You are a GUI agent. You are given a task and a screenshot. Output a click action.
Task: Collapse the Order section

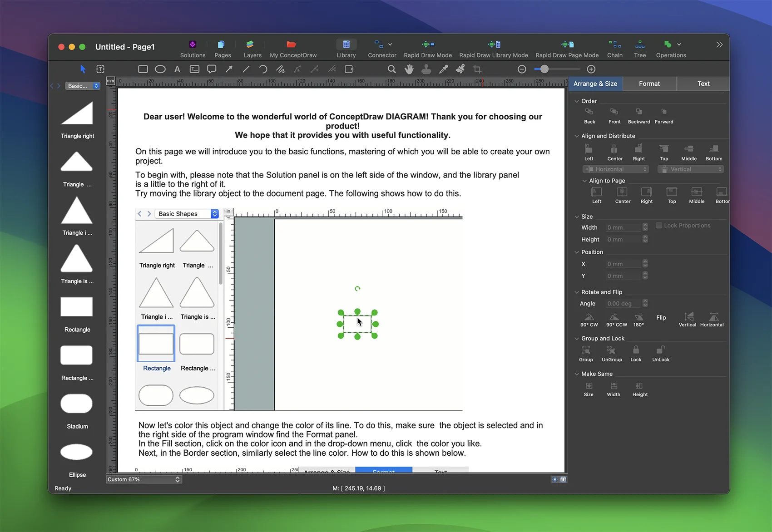(x=577, y=101)
